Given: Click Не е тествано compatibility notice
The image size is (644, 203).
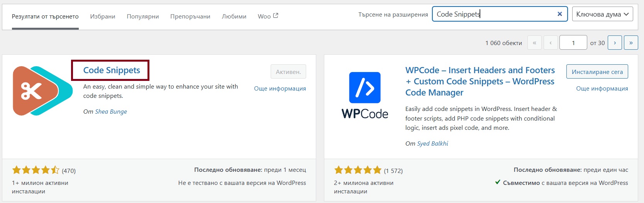Looking at the screenshot, I should [242, 183].
